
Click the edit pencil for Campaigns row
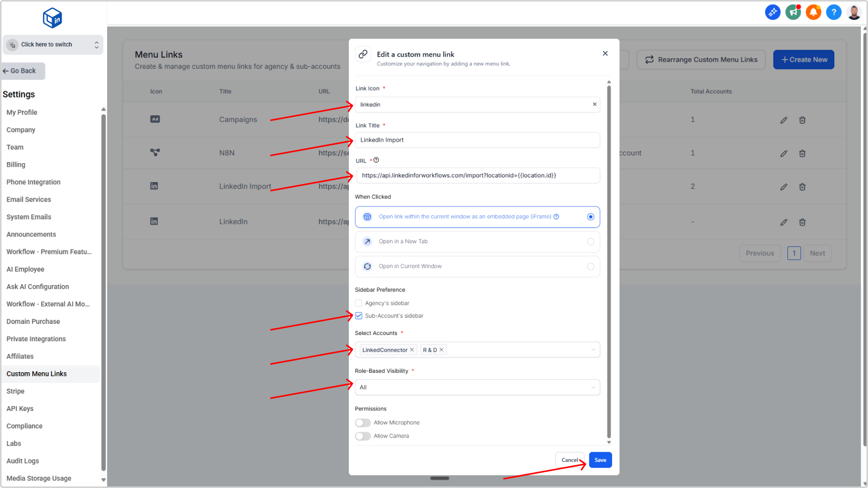click(x=783, y=120)
